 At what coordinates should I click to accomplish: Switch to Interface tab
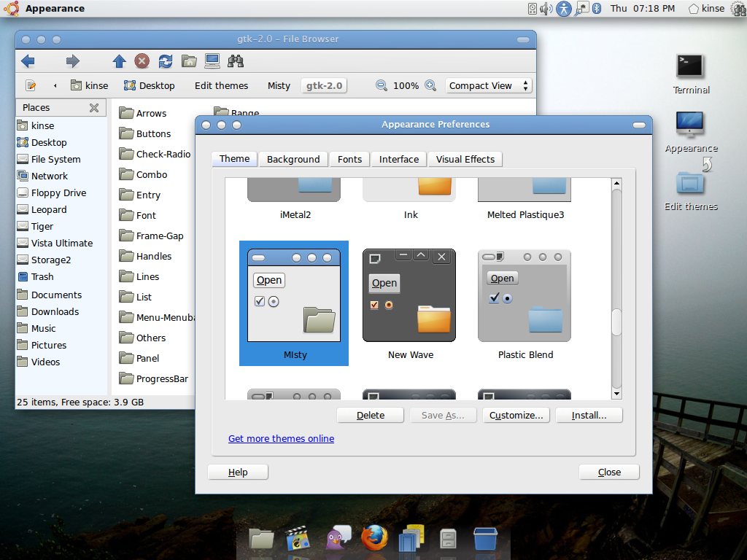[x=399, y=159]
